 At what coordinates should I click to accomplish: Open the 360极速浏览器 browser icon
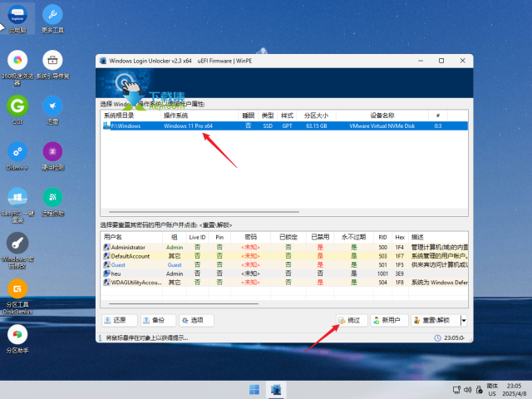pyautogui.click(x=17, y=61)
